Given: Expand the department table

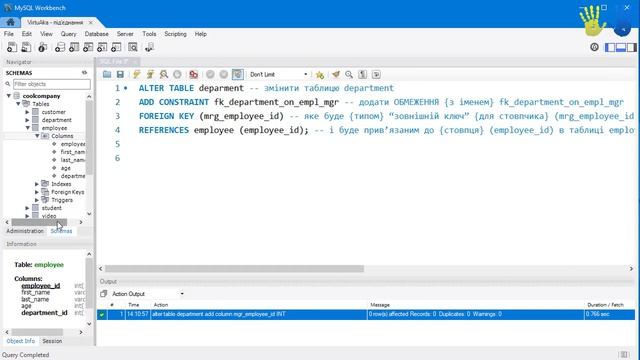Looking at the screenshot, I should pos(27,120).
